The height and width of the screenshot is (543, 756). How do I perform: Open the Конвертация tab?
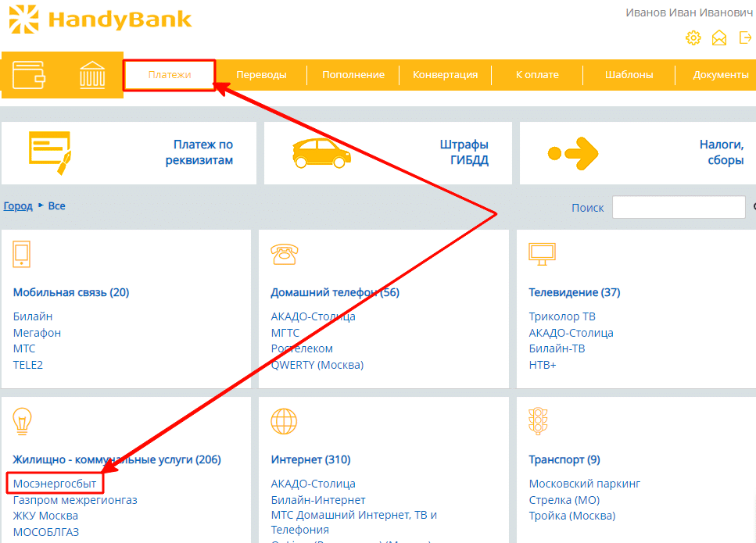[x=445, y=75]
